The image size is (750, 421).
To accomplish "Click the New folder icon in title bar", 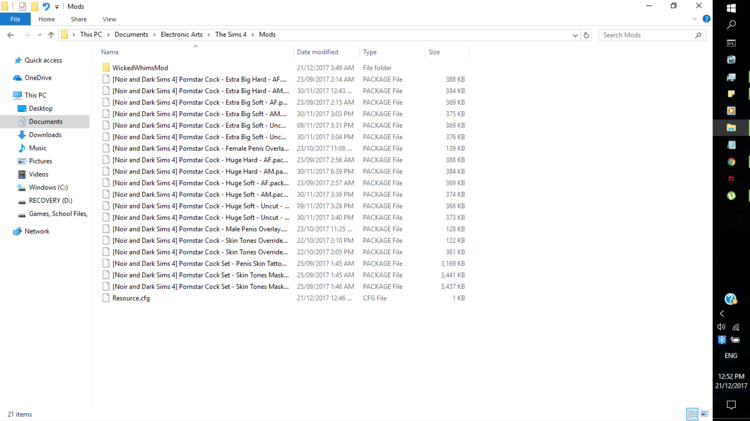I will (x=34, y=6).
